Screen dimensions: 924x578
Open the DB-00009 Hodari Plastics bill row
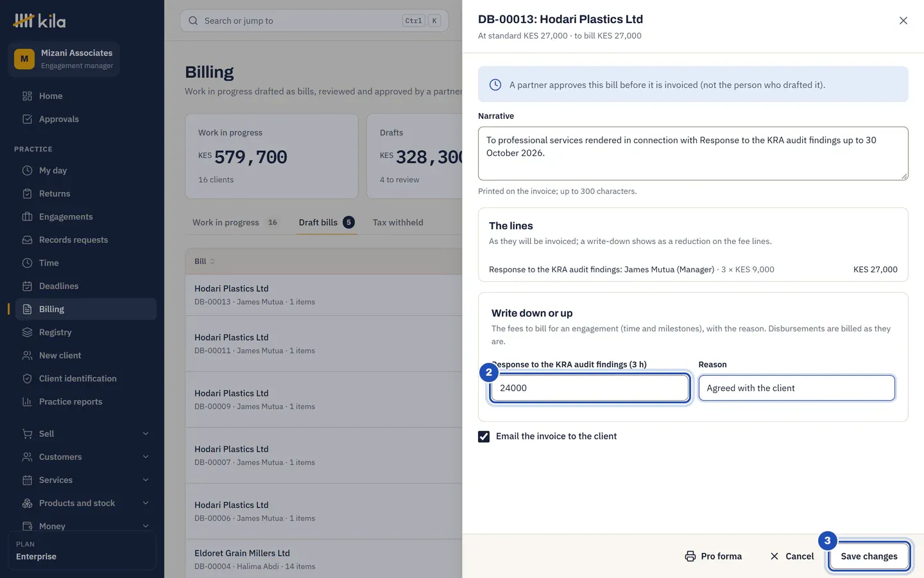[324, 399]
